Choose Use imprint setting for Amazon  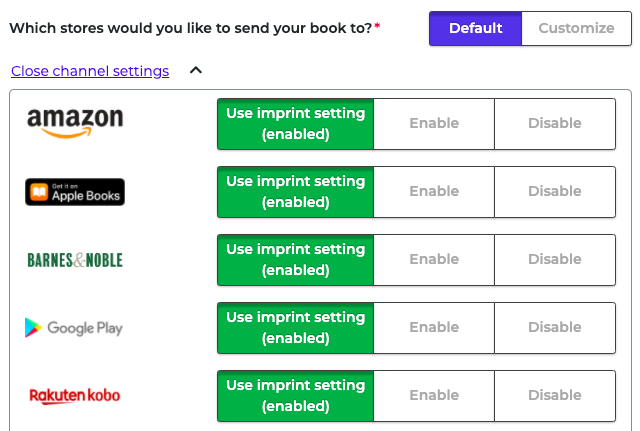click(296, 124)
